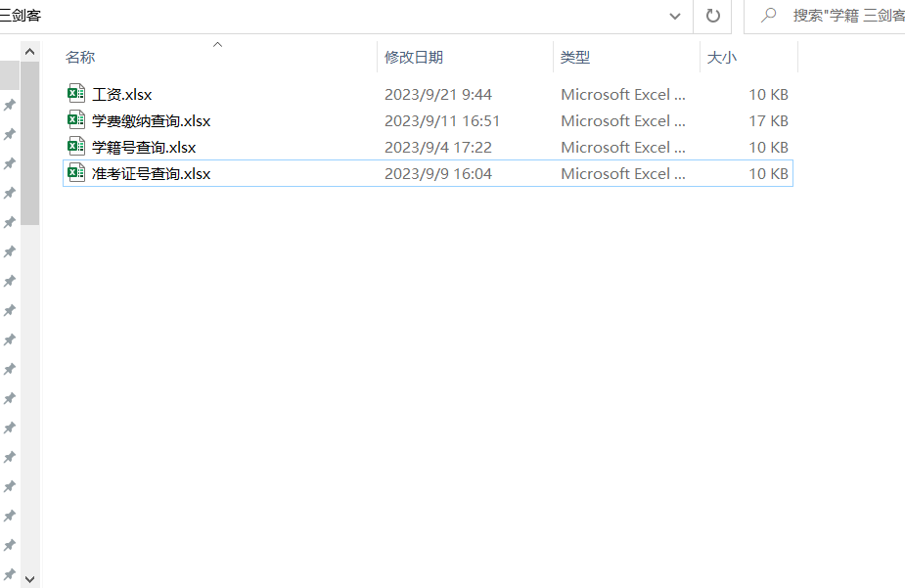
Task: Select the file name 学籍号查询.xlsx
Action: pos(144,148)
